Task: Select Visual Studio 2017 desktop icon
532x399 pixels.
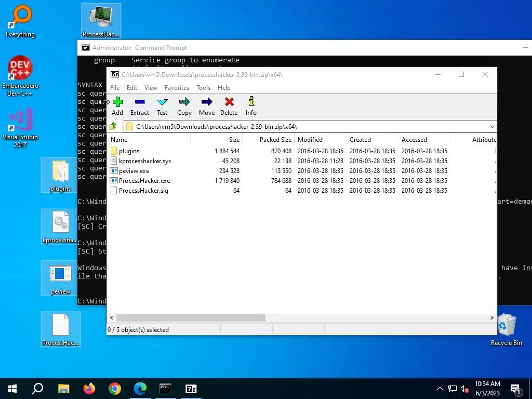Action: (20, 128)
